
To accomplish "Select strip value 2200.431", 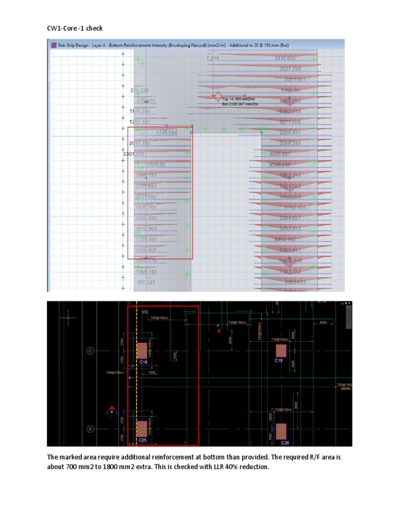I will click(290, 132).
